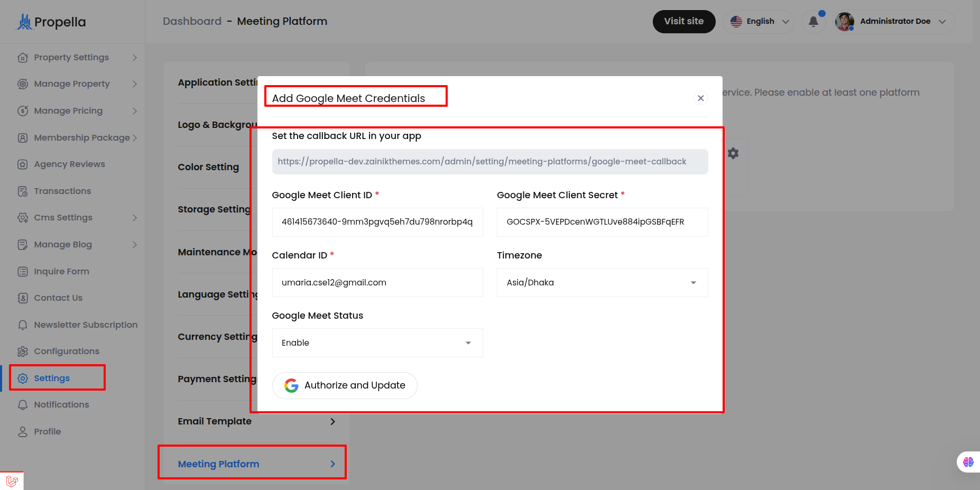The width and height of the screenshot is (980, 490).
Task: Open the English language dropdown
Action: click(x=759, y=22)
